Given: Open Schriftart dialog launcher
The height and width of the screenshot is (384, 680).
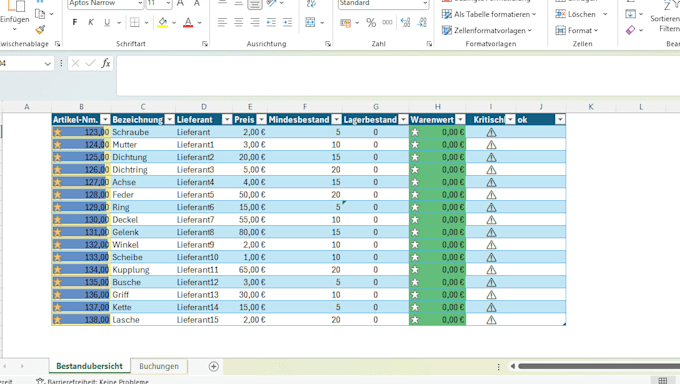Looking at the screenshot, I should [x=205, y=44].
